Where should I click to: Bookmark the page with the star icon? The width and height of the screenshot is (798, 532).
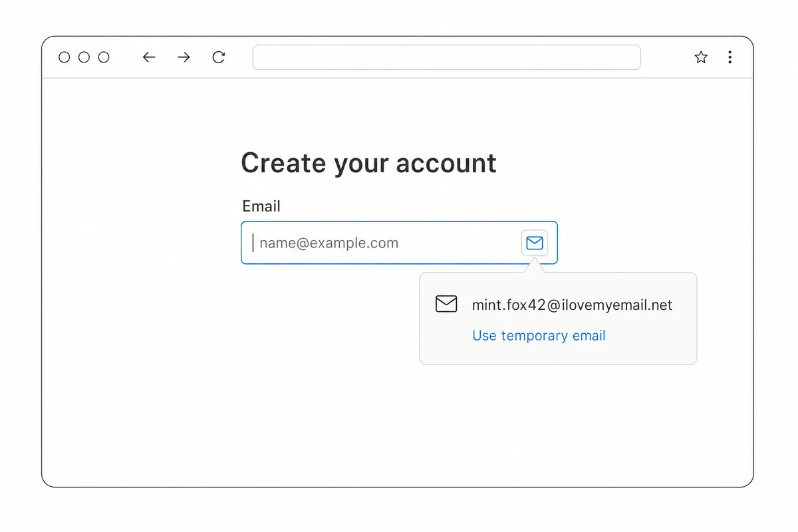point(701,57)
